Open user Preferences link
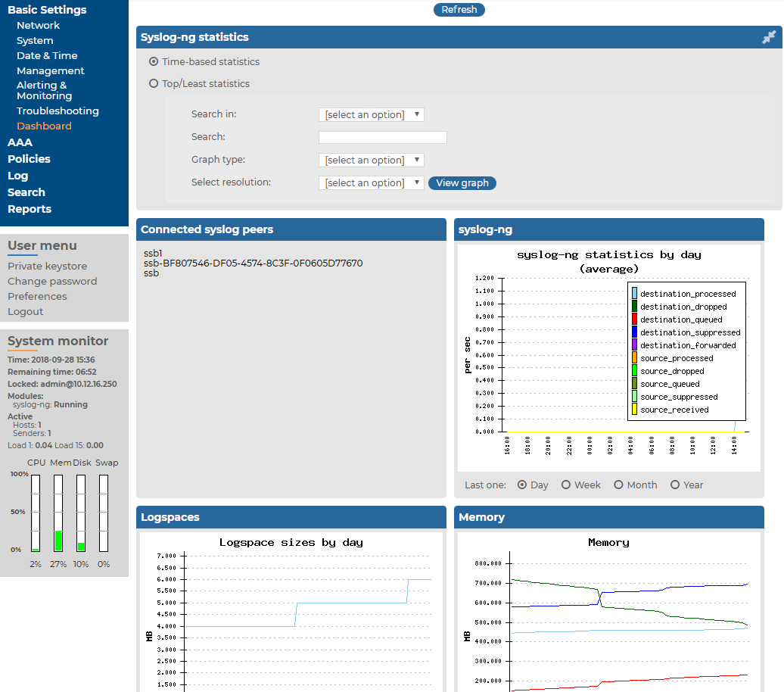The image size is (784, 692). point(38,296)
